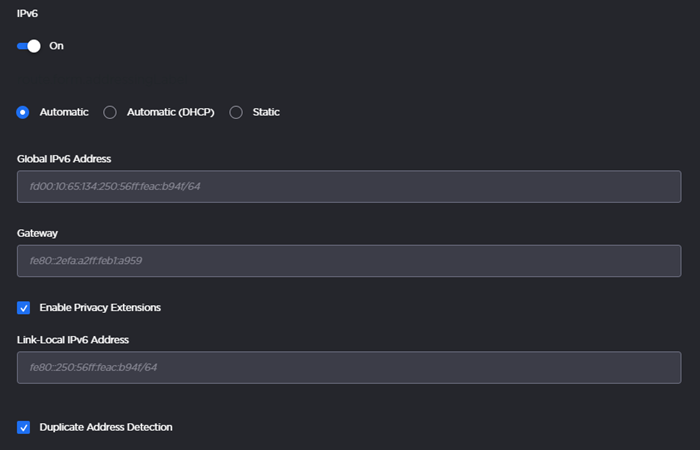Focus the Link-Local IPv6 Address field
The width and height of the screenshot is (700, 450).
pyautogui.click(x=349, y=368)
